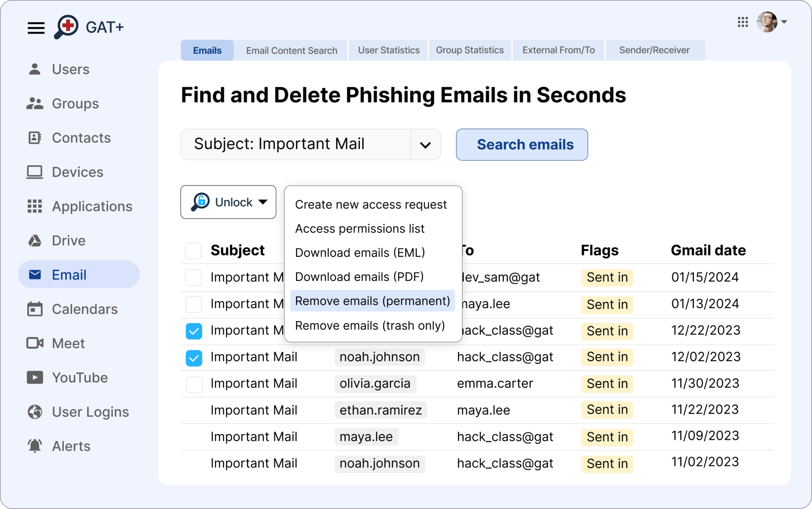Screen dimensions: 812x509
Task: Open the Sender/Receiver tab
Action: (655, 50)
